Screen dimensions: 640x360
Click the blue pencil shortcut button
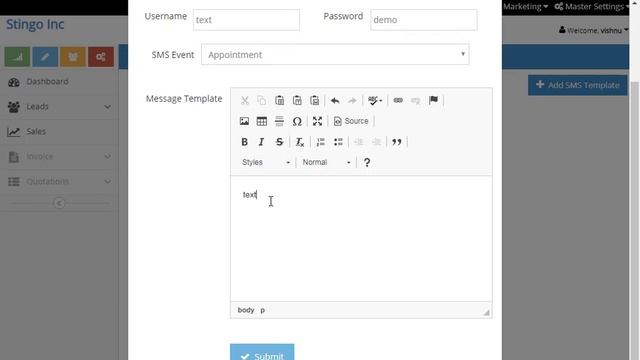(x=45, y=57)
